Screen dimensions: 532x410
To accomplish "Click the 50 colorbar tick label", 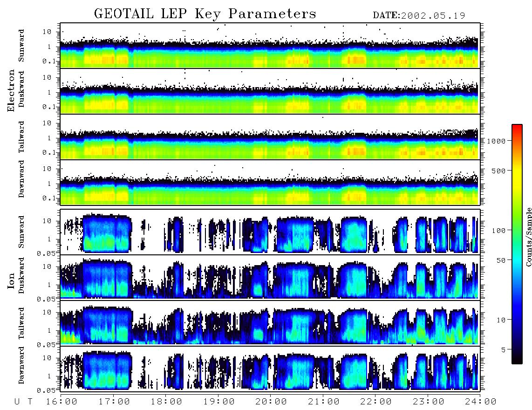I will tap(501, 260).
